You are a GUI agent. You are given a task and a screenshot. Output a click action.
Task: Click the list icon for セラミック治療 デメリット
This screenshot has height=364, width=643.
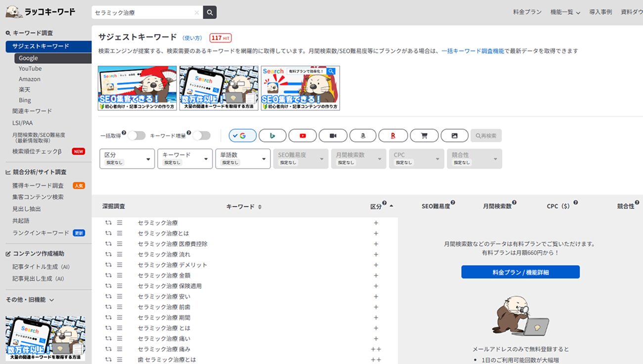(x=120, y=265)
